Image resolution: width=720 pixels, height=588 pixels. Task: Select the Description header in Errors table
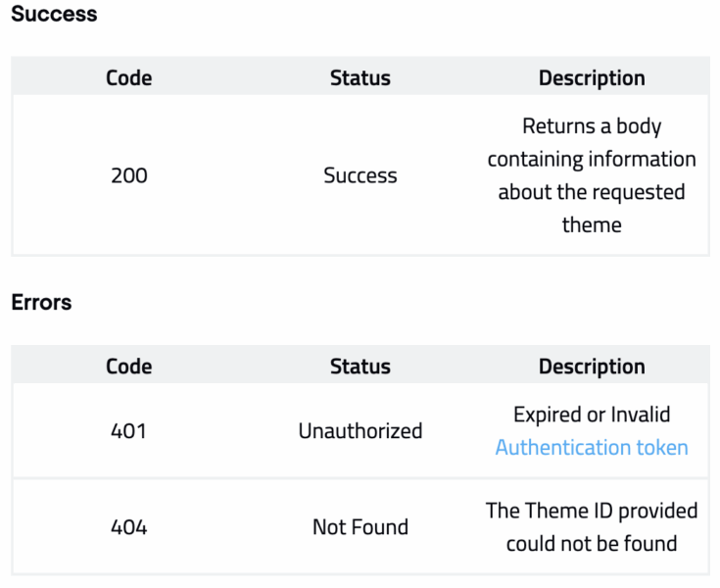tap(592, 367)
